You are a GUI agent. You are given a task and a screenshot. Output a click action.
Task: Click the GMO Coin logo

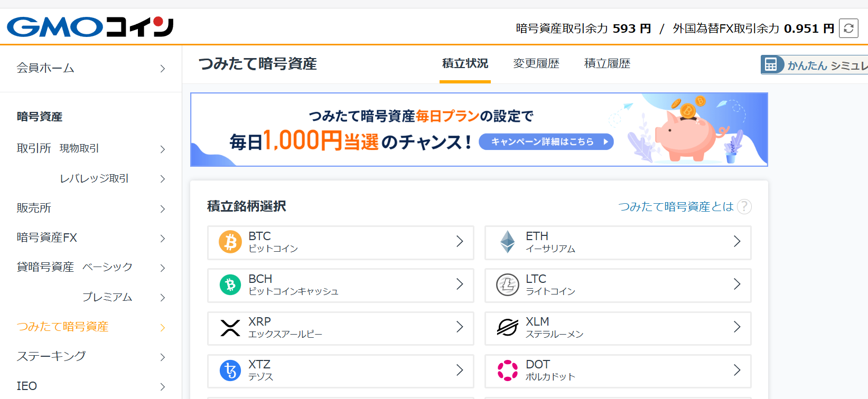90,27
